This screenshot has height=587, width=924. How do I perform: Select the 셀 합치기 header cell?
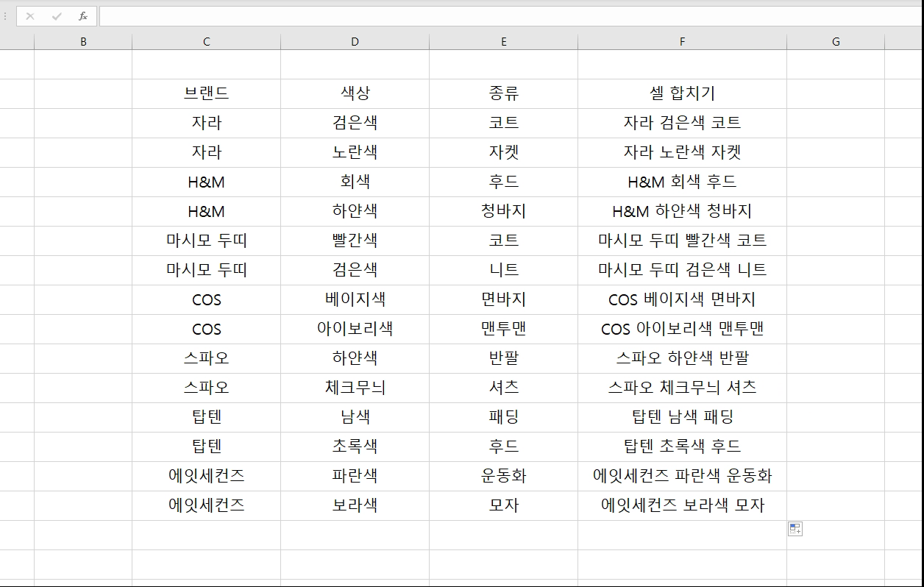tap(682, 93)
